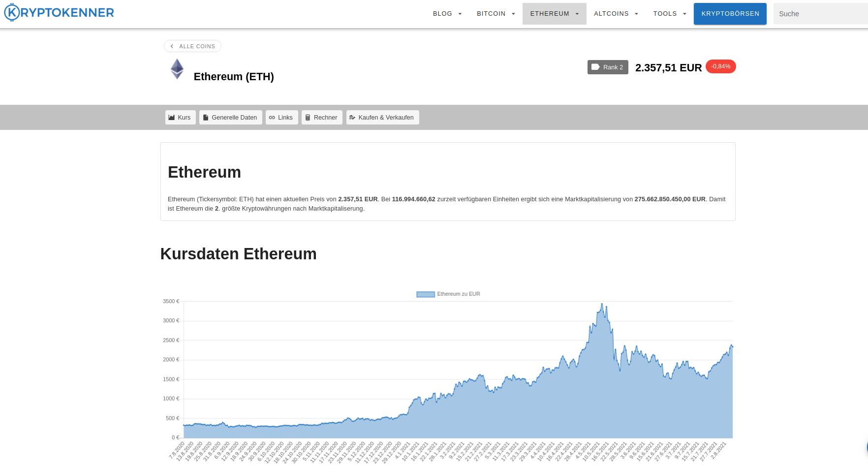
Task: Jump to Generelle Daten section
Action: coord(231,117)
